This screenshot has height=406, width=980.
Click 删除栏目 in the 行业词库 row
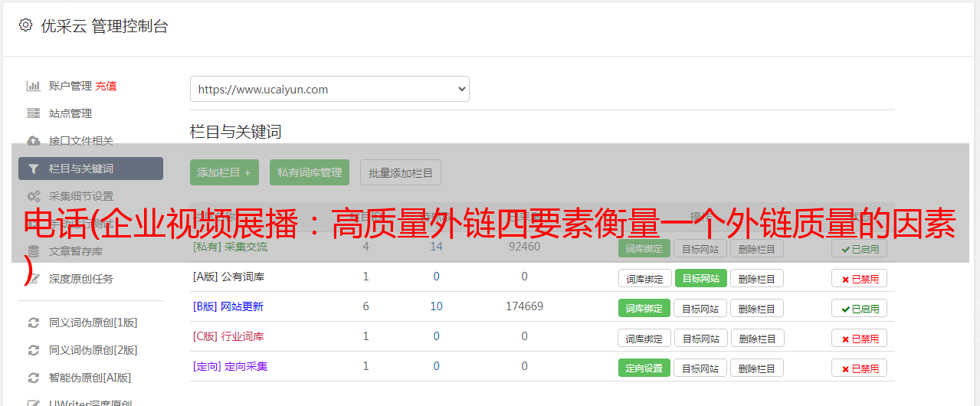point(757,338)
